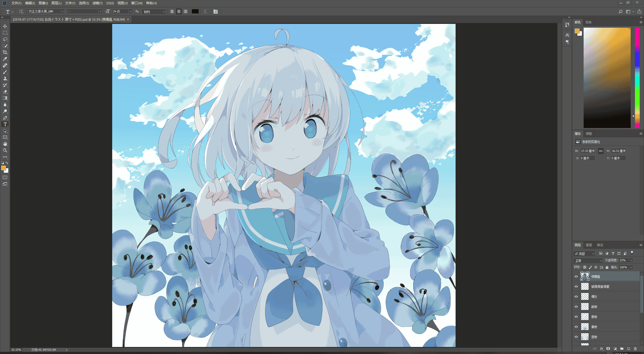Toggle lock all on layer
644x354 pixels.
pos(607,267)
